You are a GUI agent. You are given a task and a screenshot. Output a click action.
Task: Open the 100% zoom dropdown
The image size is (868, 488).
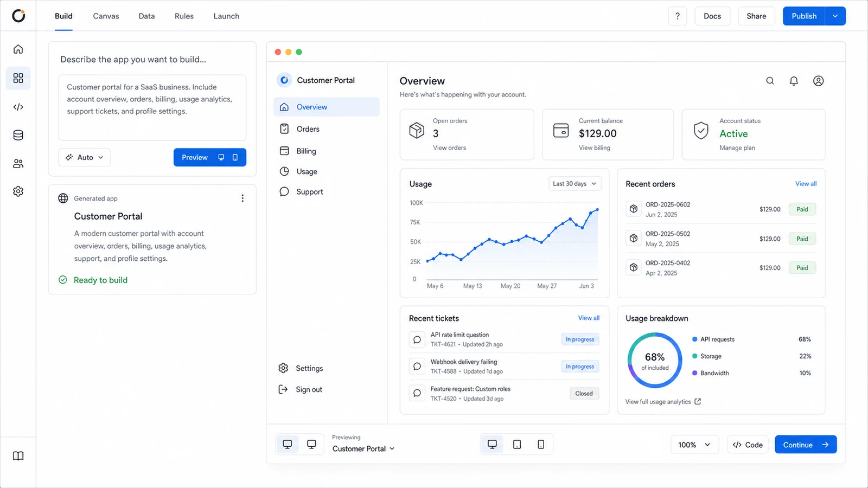694,445
